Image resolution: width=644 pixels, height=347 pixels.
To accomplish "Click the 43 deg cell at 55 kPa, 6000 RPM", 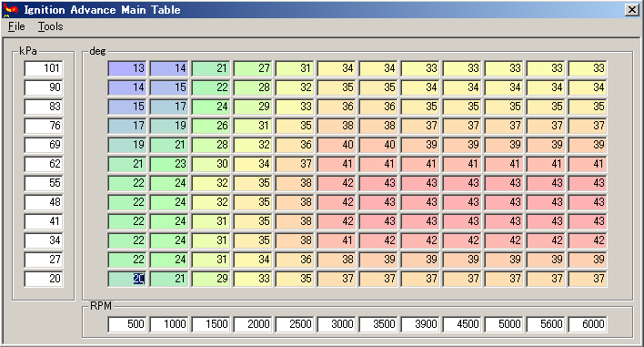I will pos(589,183).
